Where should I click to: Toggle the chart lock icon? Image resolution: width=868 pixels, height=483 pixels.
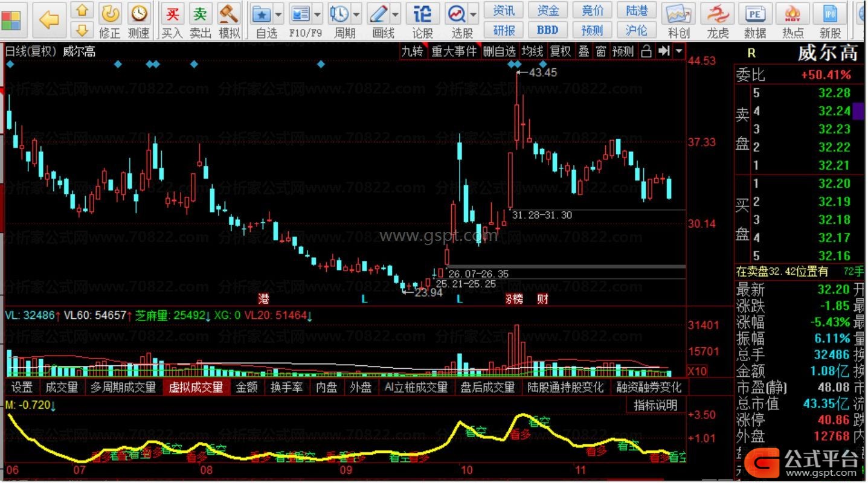pos(646,51)
